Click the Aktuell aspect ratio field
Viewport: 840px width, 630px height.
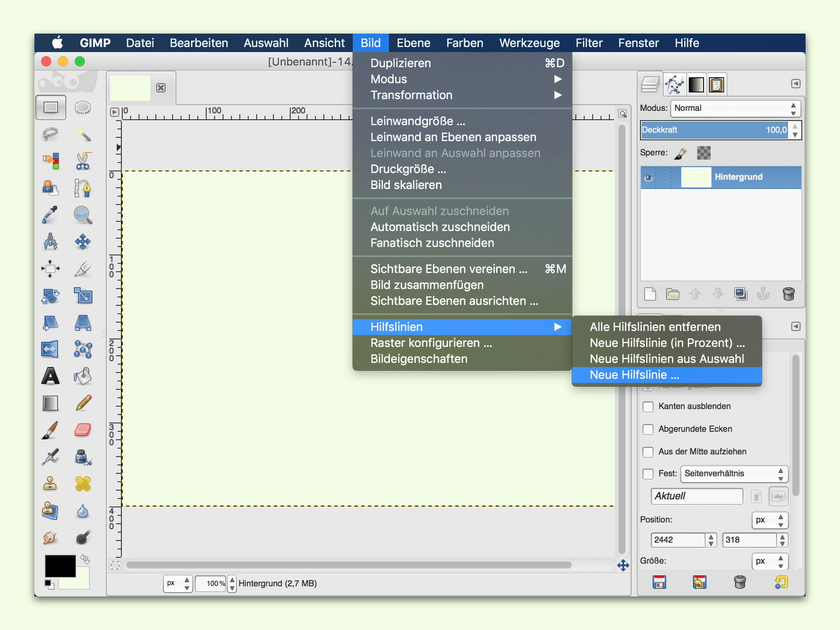(697, 497)
